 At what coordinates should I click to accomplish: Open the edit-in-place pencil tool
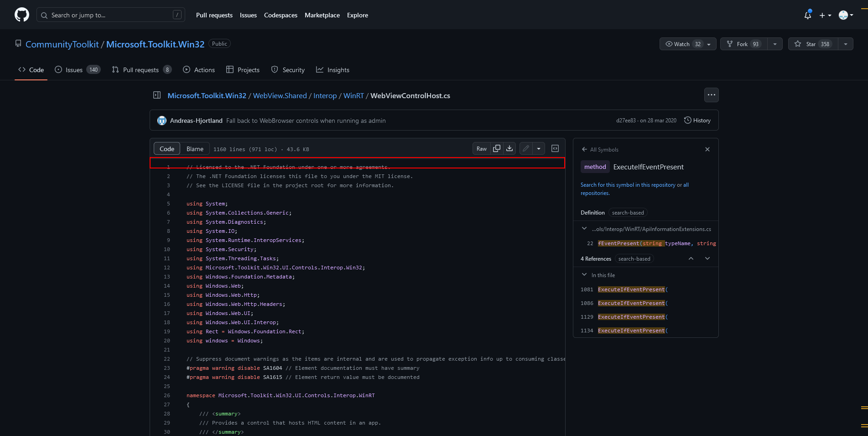tap(525, 148)
